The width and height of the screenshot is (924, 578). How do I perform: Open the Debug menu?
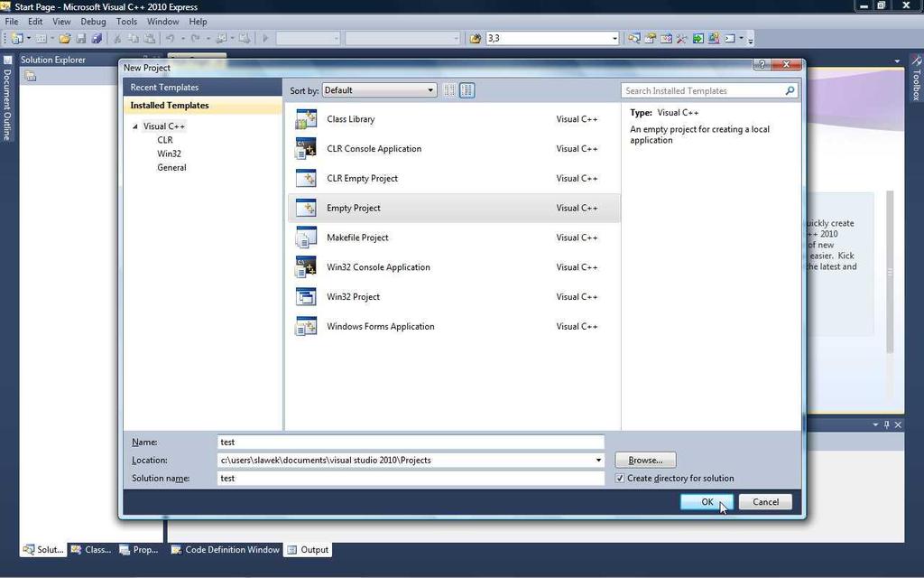tap(93, 22)
